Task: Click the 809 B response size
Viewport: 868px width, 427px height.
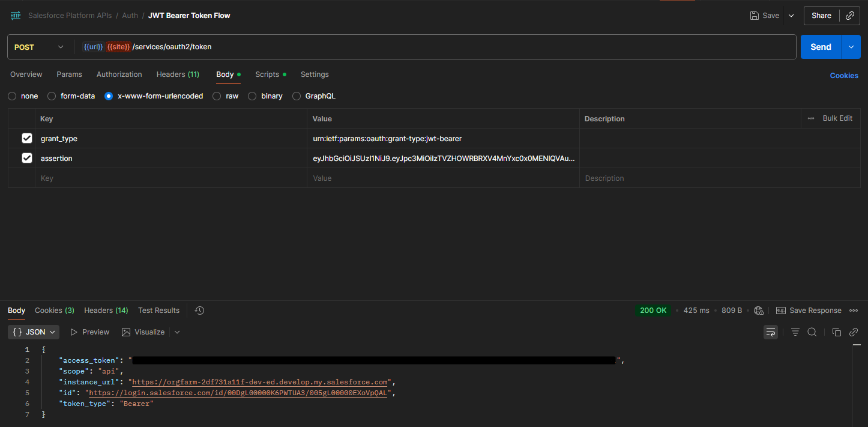Action: point(732,310)
